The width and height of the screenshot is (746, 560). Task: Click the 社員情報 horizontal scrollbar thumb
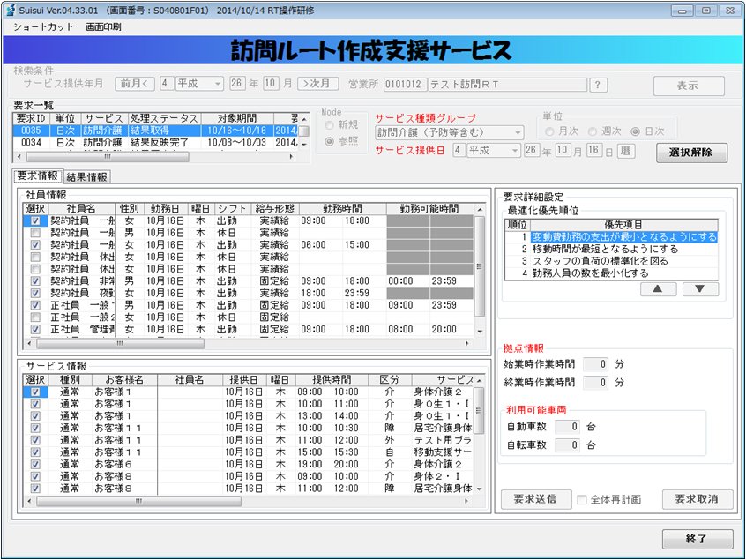[120, 344]
